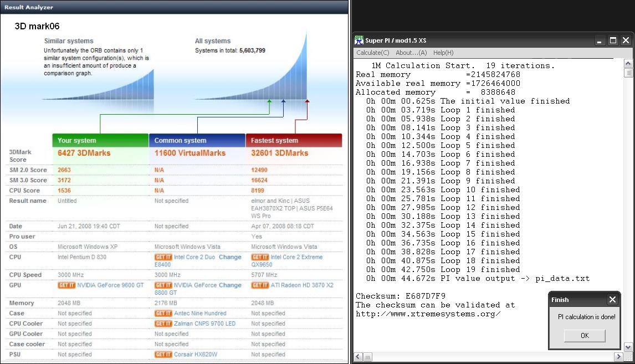Click the xtremesystems.org URL text
The image size is (635, 364).
click(428, 314)
